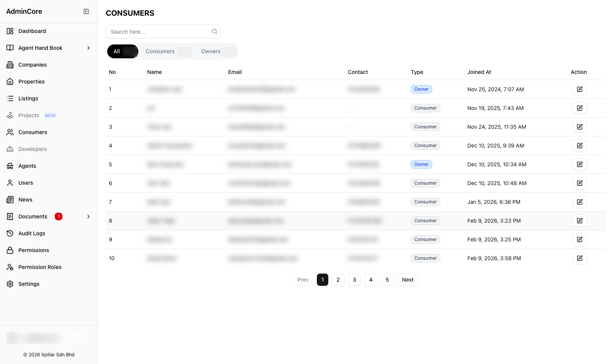Click the Users person icon
This screenshot has height=364, width=613.
coord(10,183)
